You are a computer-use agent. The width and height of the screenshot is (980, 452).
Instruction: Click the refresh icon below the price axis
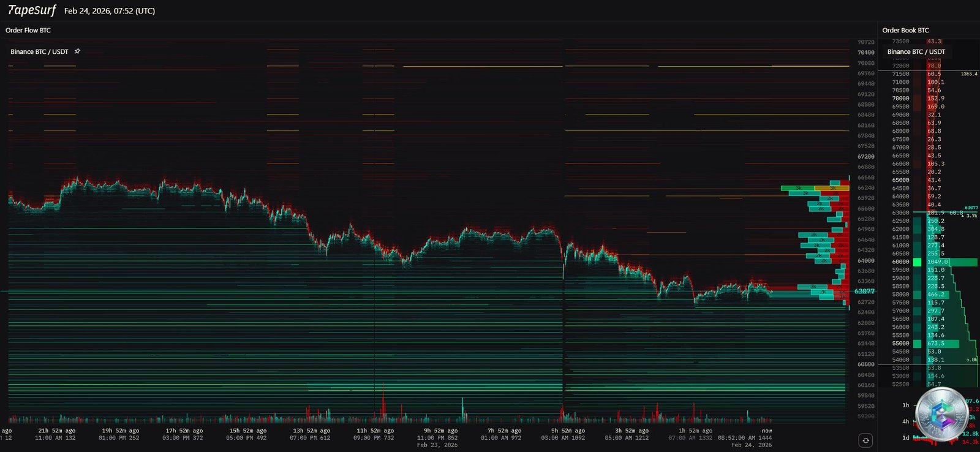[x=865, y=440]
